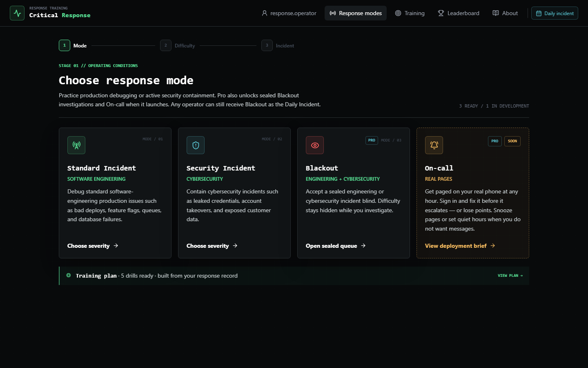This screenshot has width=588, height=368.
Task: Open the response.operator profile
Action: tap(289, 13)
